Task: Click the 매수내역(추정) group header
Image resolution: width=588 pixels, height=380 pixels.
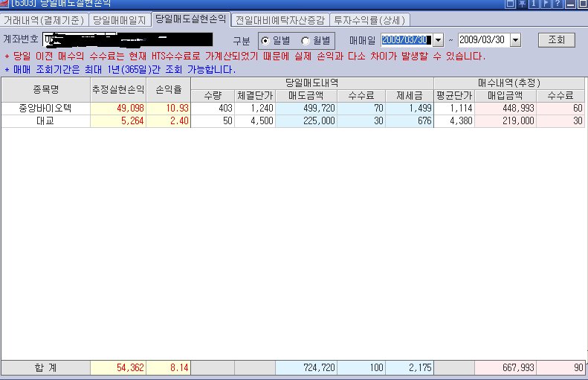Action: coord(509,83)
